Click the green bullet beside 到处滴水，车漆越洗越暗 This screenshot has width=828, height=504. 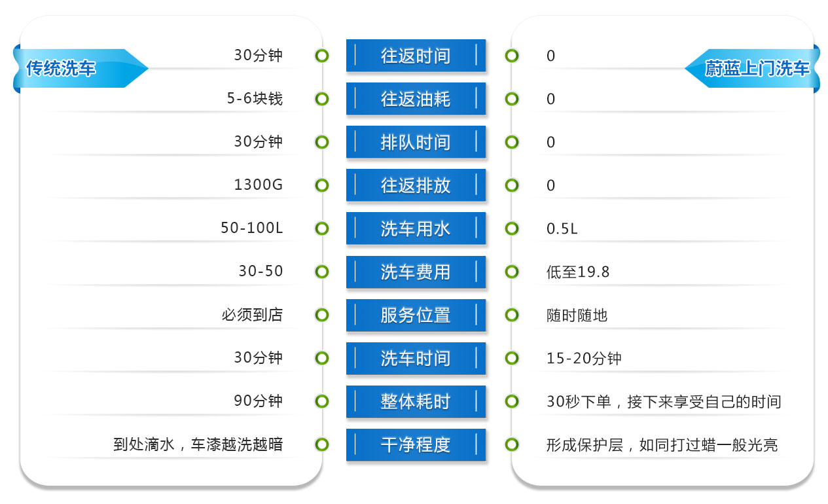[321, 444]
